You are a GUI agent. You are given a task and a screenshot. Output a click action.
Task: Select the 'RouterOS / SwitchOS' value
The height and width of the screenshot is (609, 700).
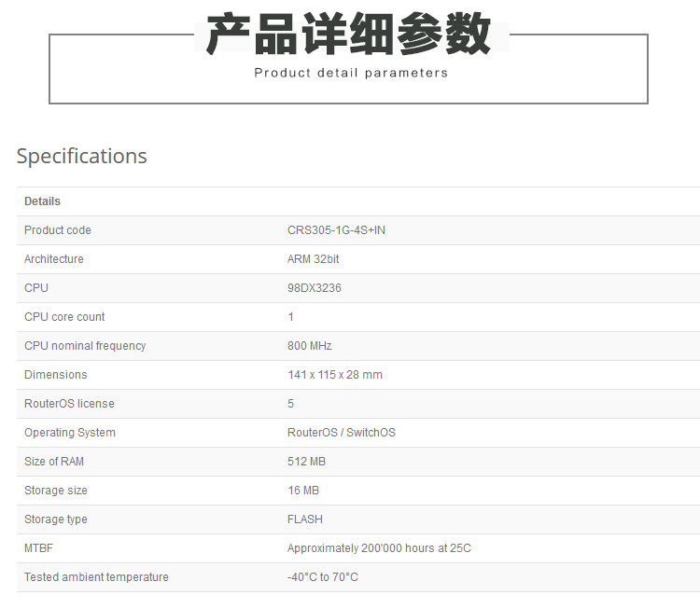pos(342,433)
